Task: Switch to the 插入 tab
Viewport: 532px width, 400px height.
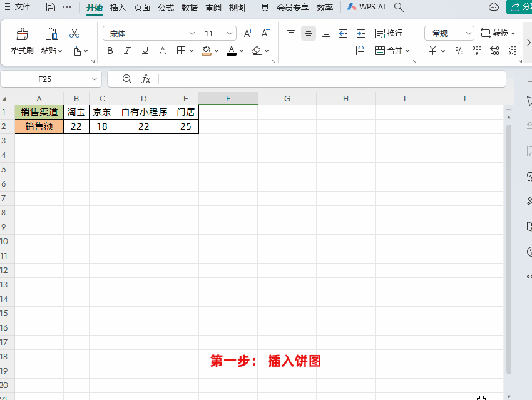Action: [x=118, y=8]
